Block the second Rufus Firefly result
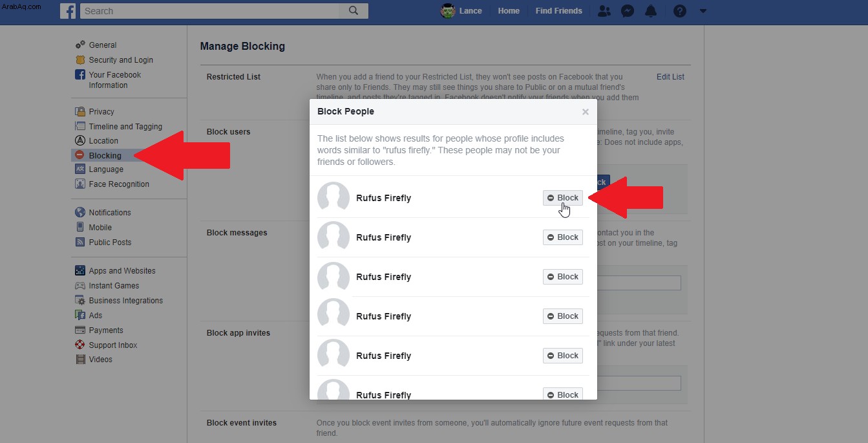Image resolution: width=868 pixels, height=443 pixels. [x=563, y=237]
